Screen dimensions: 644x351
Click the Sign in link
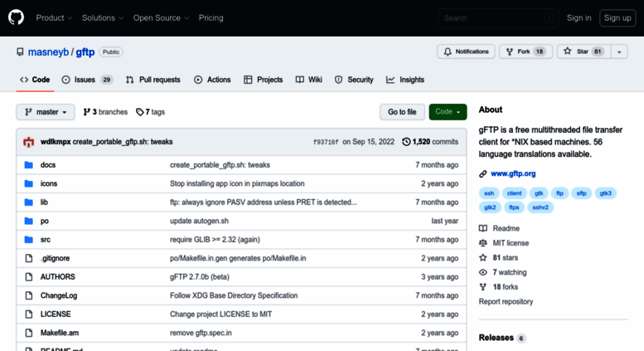coord(579,17)
